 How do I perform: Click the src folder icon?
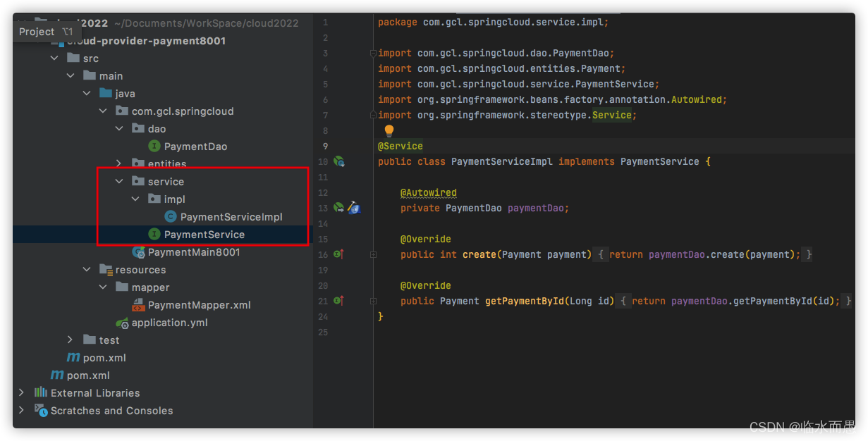73,58
